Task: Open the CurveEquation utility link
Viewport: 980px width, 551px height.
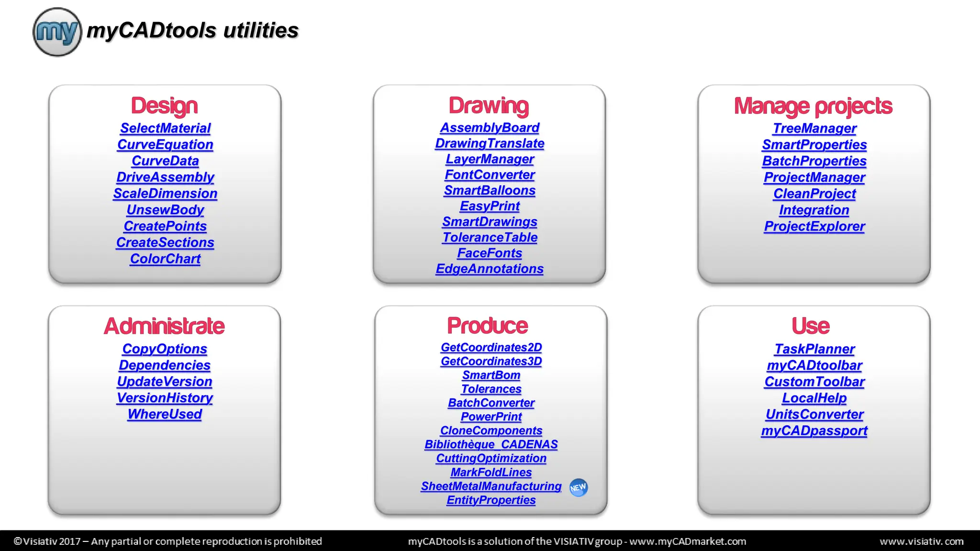Action: click(x=165, y=144)
